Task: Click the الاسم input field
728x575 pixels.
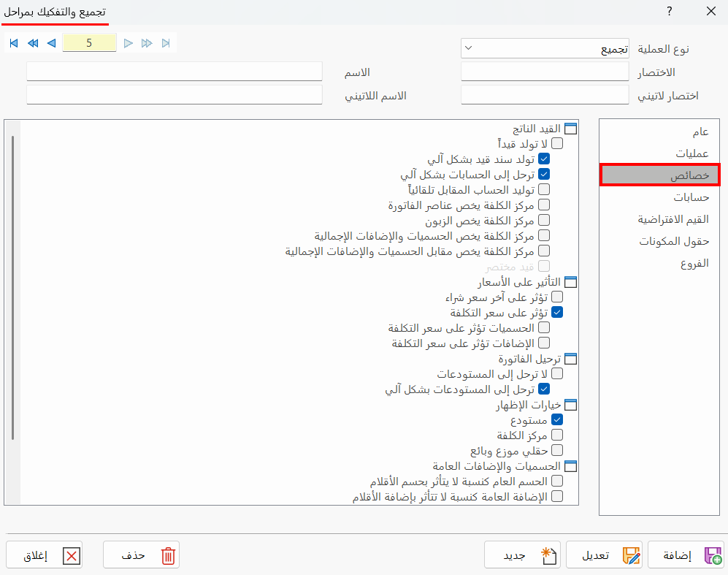Action: (175, 72)
